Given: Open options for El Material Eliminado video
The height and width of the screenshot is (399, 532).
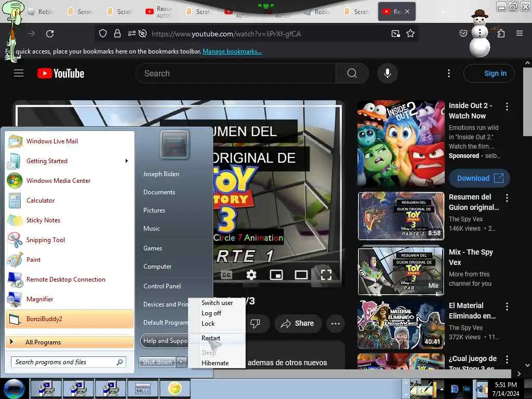Looking at the screenshot, I should click(507, 307).
